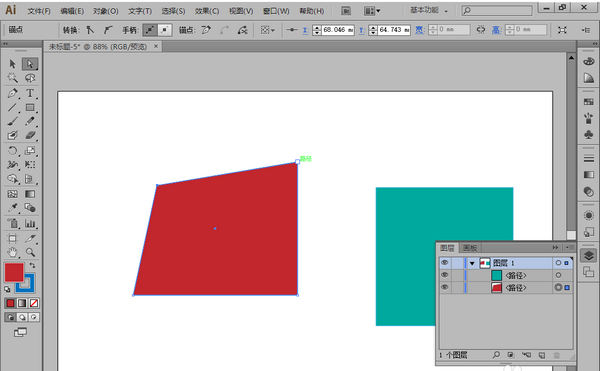Image resolution: width=600 pixels, height=371 pixels.
Task: Choose the Rectangle tool
Action: tap(30, 107)
